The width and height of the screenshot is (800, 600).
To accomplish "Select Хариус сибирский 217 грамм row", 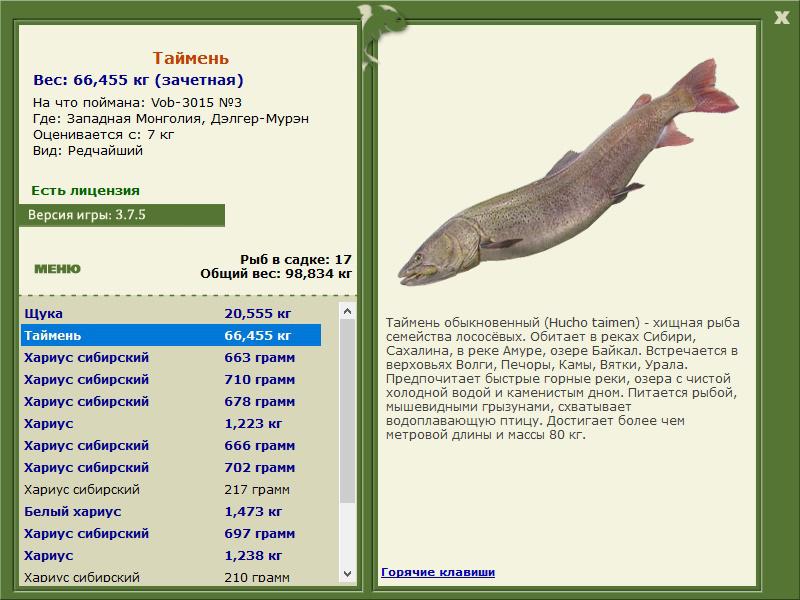I will (171, 489).
